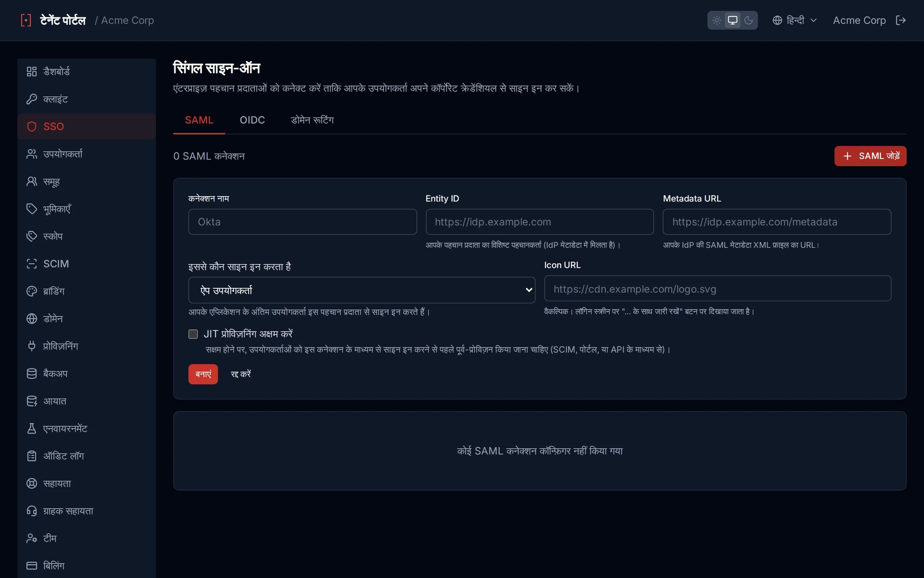The height and width of the screenshot is (578, 924).
Task: Switch to dark theme moon icon
Action: tap(748, 20)
